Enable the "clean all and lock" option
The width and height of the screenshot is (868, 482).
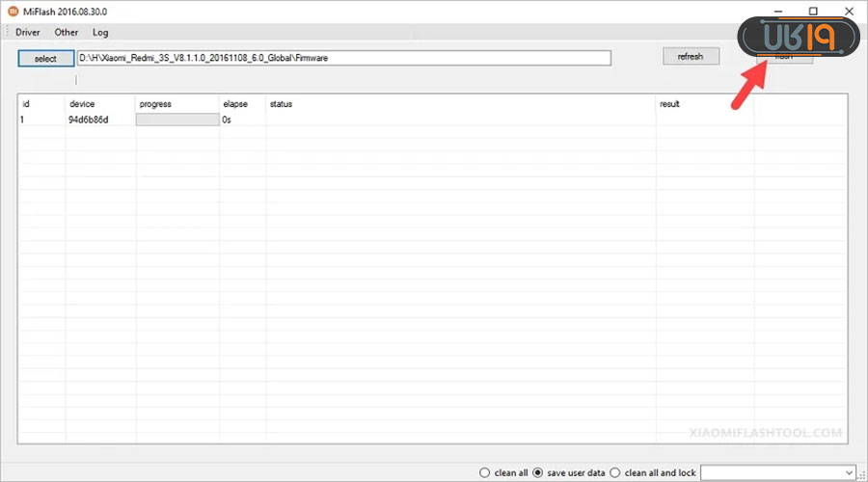(x=615, y=472)
